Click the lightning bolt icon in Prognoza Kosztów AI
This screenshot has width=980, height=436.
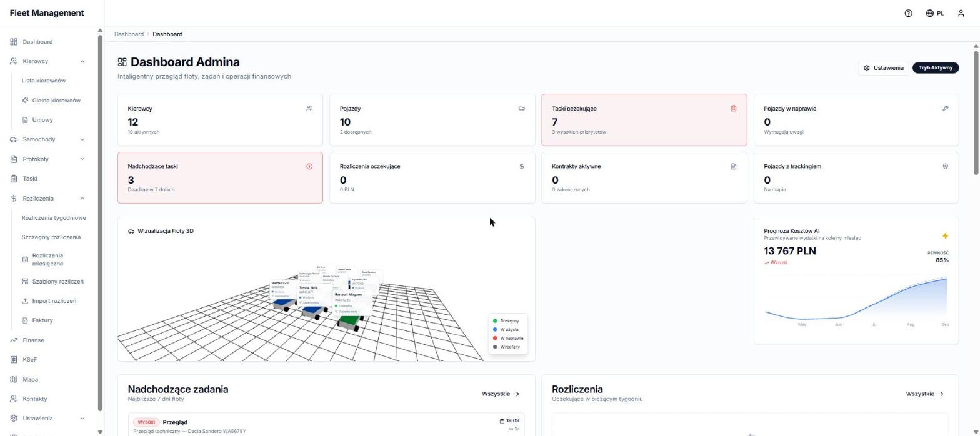945,235
